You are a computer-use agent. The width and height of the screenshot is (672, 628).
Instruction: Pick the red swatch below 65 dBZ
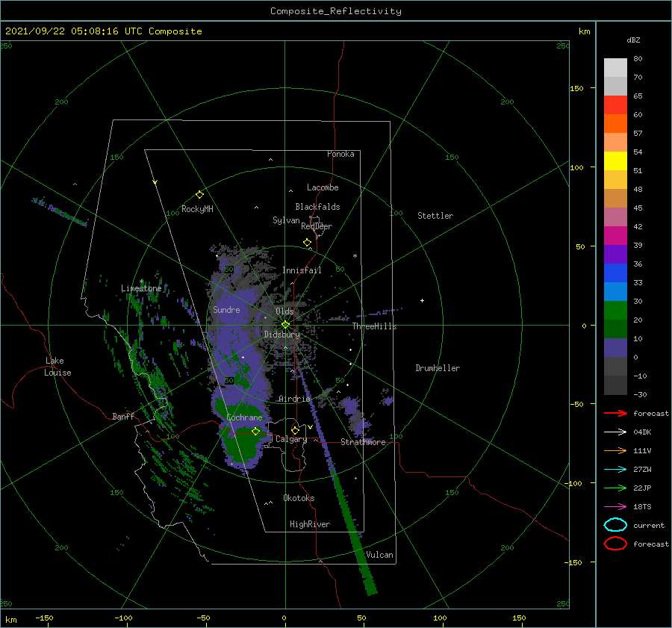coord(615,105)
